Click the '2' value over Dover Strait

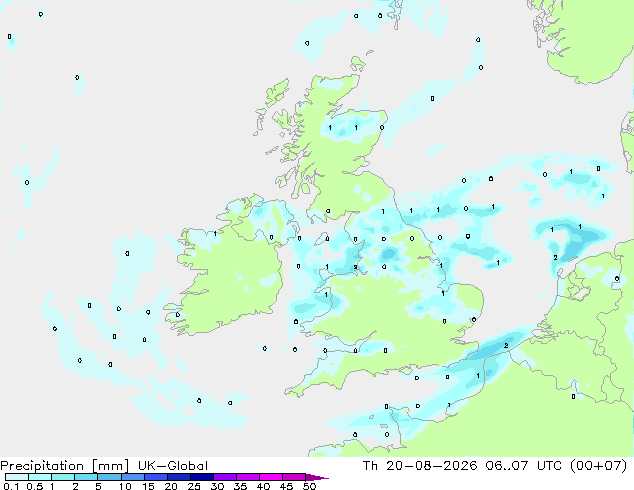pyautogui.click(x=506, y=345)
